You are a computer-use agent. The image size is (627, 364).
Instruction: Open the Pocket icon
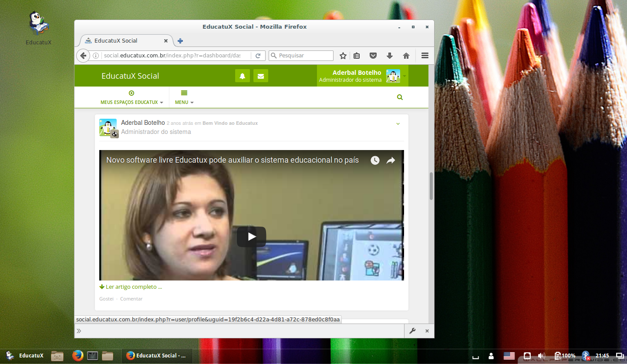point(373,56)
